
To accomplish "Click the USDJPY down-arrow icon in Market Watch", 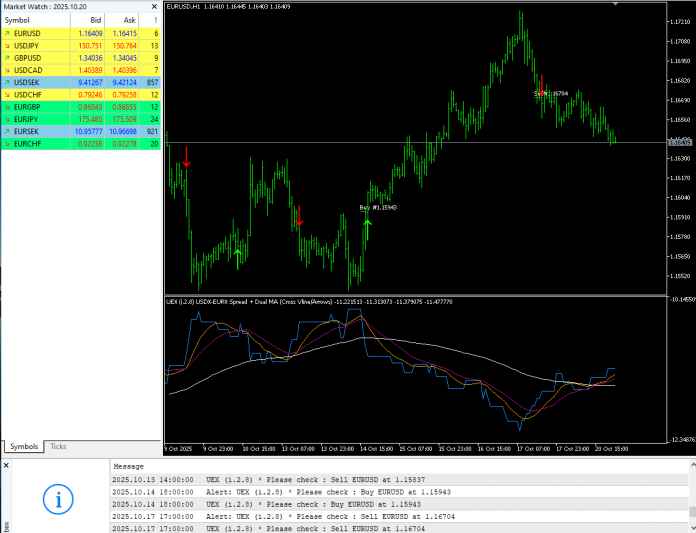I will [8, 46].
